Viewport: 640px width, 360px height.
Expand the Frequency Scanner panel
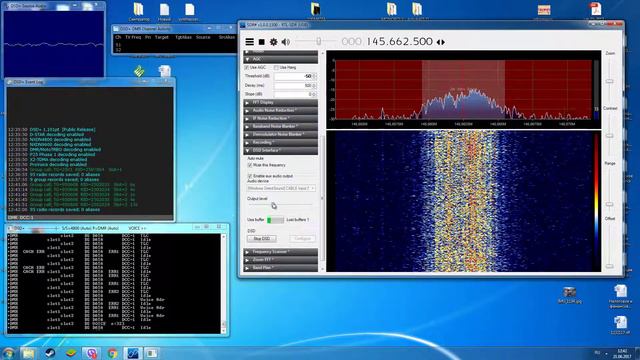pos(280,252)
